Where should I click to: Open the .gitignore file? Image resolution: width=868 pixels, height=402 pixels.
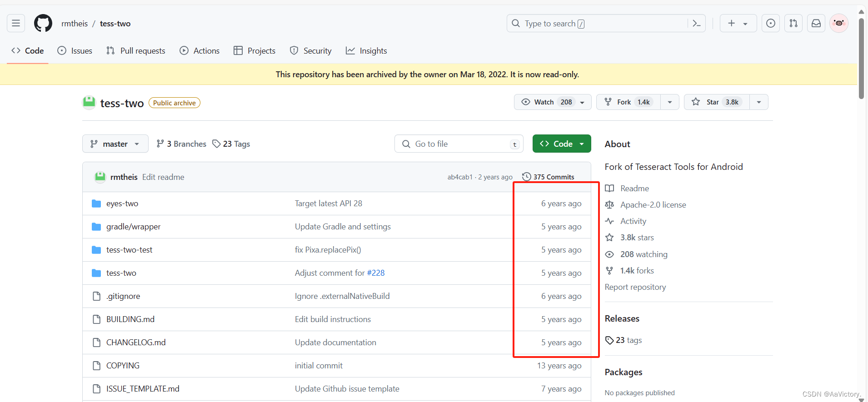point(123,296)
